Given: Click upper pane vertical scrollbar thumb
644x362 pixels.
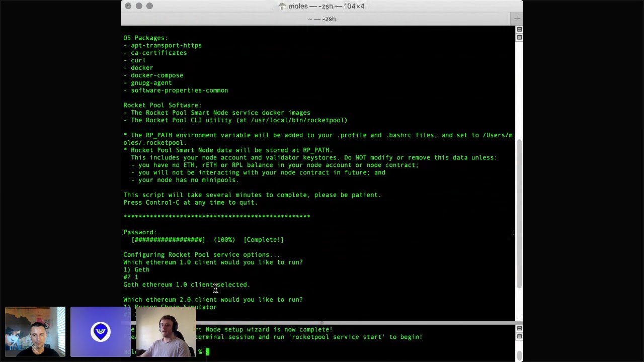Looking at the screenshot, I should (519, 214).
